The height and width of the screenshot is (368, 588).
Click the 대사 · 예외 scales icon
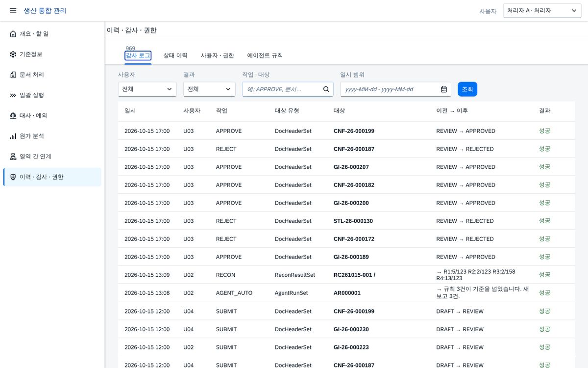(13, 116)
